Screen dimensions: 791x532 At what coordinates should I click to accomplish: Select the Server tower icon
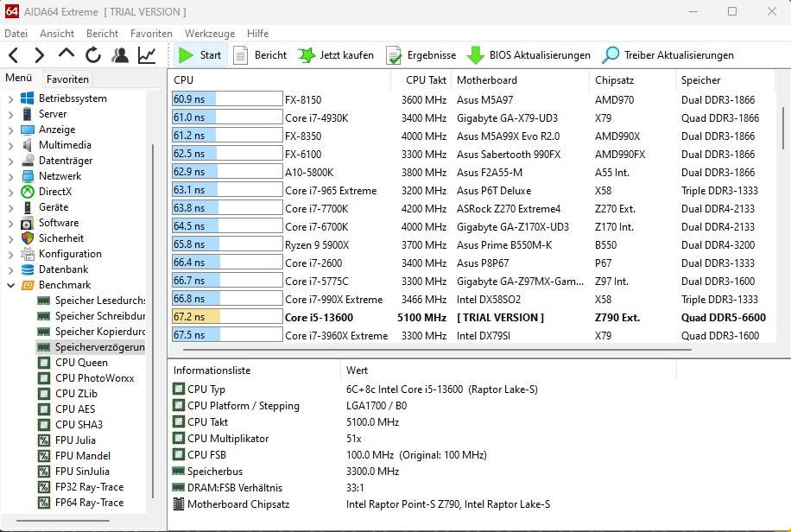28,114
